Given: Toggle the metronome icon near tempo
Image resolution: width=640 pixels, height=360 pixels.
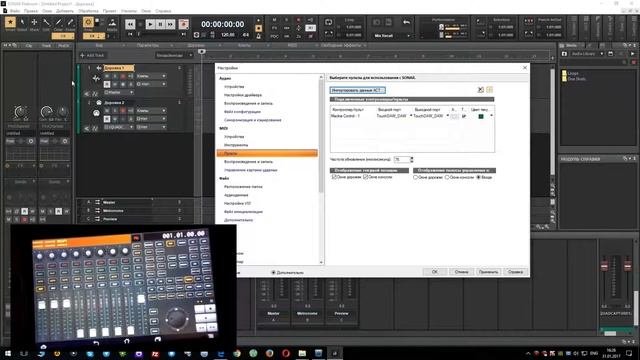Looking at the screenshot, I should click(x=258, y=36).
